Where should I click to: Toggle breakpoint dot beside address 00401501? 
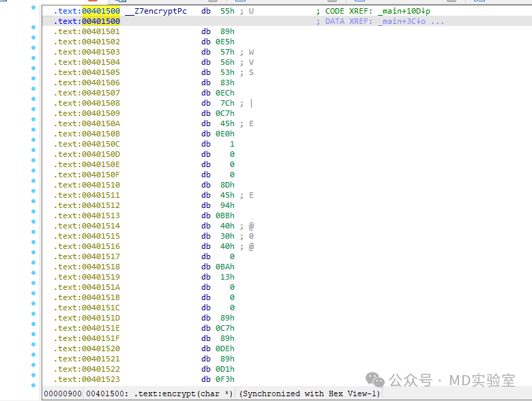tap(33, 27)
